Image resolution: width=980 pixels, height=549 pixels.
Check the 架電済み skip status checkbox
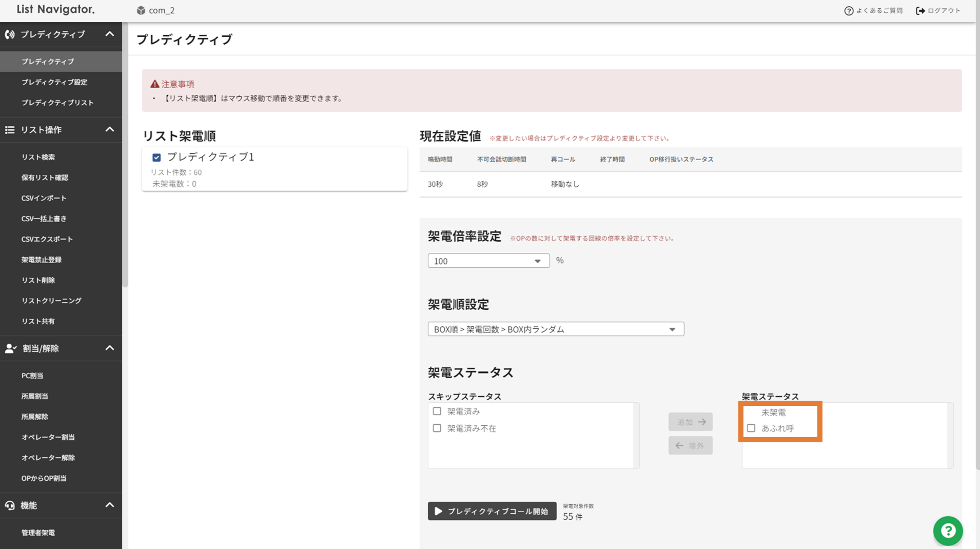pos(437,411)
